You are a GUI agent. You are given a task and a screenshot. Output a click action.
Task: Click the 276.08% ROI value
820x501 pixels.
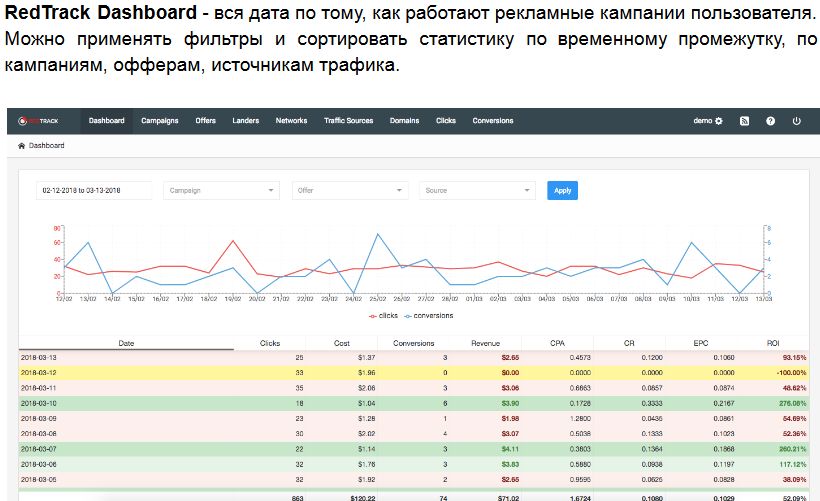pyautogui.click(x=792, y=403)
